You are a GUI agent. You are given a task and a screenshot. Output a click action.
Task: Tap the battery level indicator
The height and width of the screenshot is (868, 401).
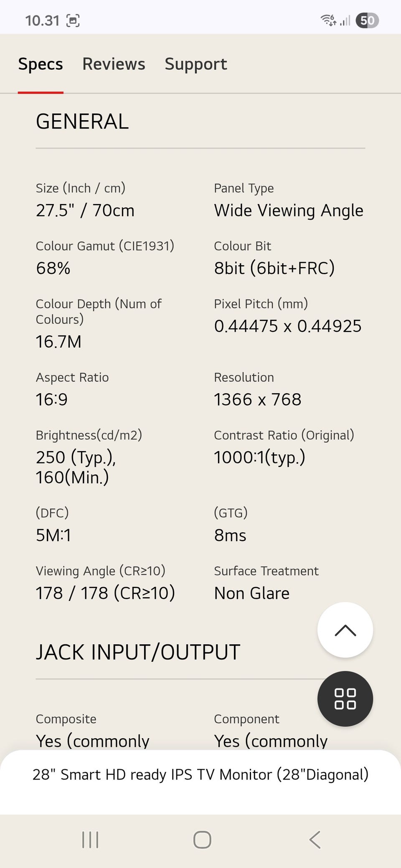(x=367, y=20)
